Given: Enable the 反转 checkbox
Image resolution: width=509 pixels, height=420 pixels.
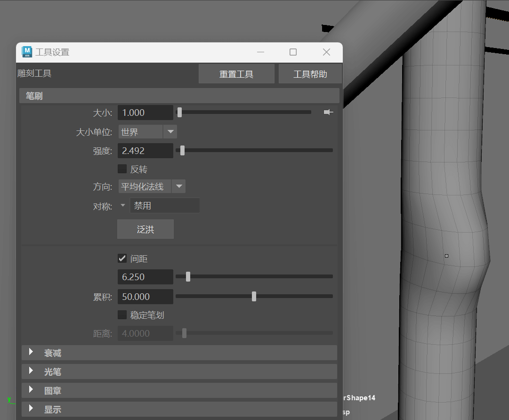Looking at the screenshot, I should point(122,169).
